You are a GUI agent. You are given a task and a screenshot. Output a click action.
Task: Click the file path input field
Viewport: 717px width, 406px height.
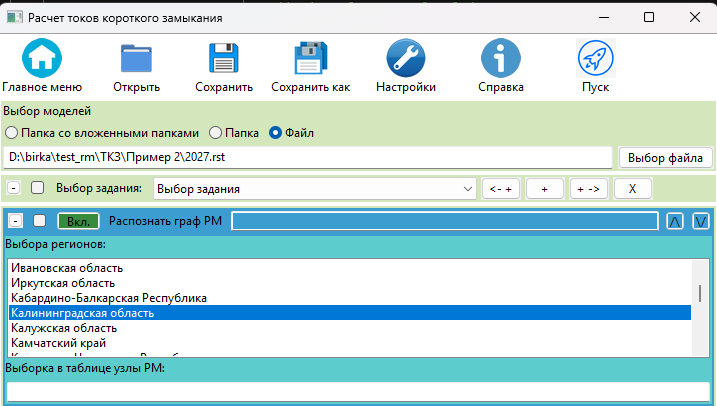[x=307, y=157]
